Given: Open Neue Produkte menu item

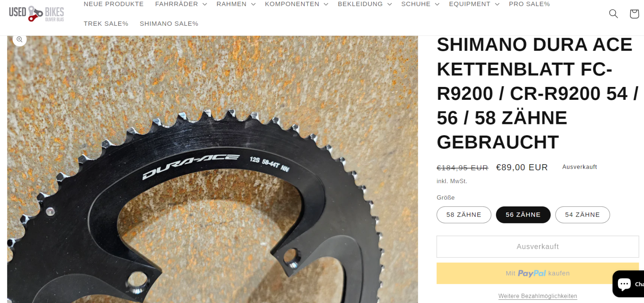Looking at the screenshot, I should pos(114,4).
